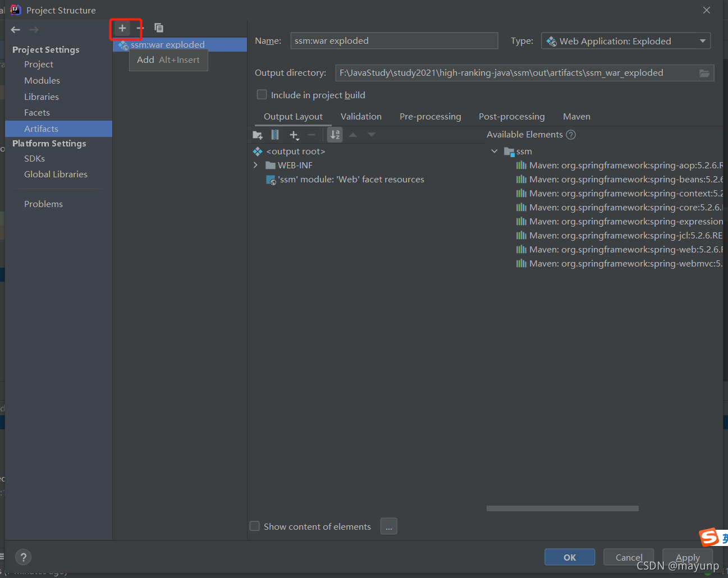This screenshot has width=728, height=578.
Task: Open the Post-processing tab
Action: pyautogui.click(x=512, y=116)
